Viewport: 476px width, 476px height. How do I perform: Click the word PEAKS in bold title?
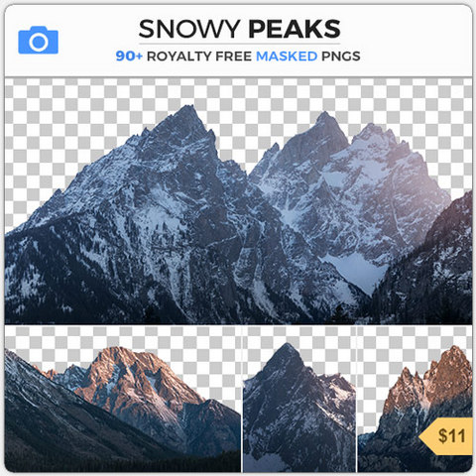pyautogui.click(x=295, y=29)
